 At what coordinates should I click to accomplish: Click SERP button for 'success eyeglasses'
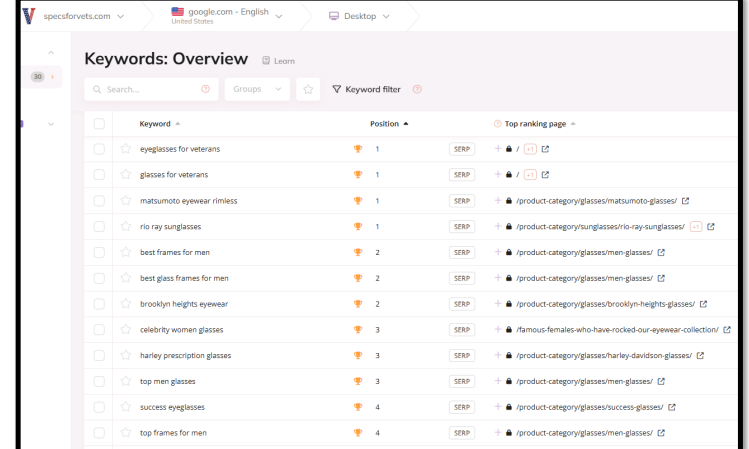click(x=462, y=407)
